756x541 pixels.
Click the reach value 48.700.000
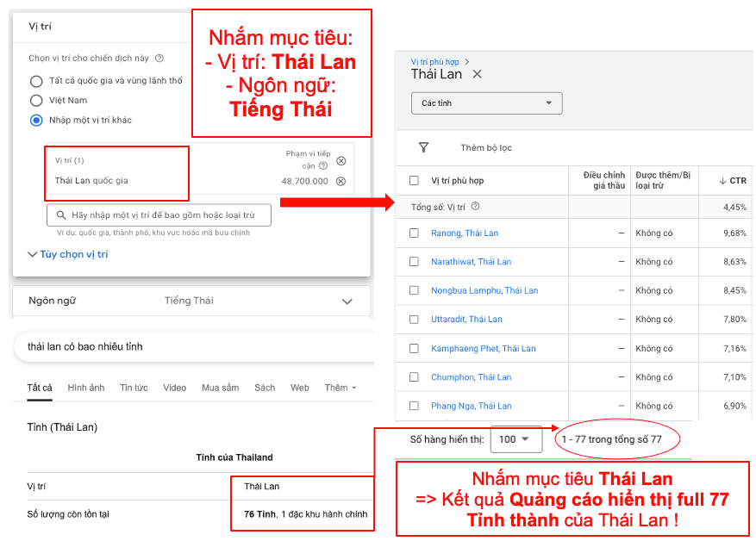[x=304, y=181]
